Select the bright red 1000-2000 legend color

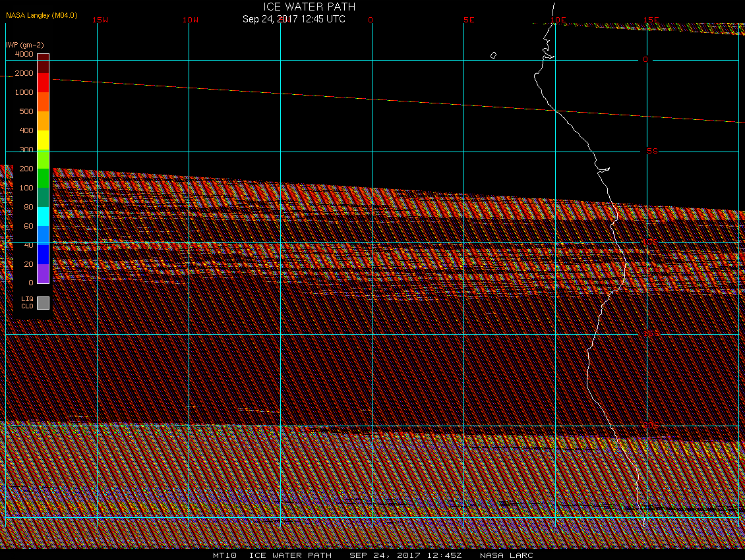click(x=43, y=82)
